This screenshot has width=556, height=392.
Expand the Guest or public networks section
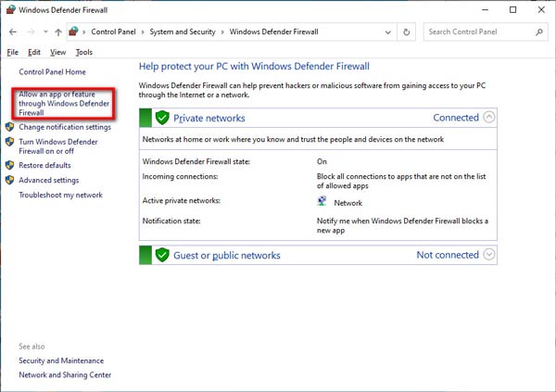489,254
